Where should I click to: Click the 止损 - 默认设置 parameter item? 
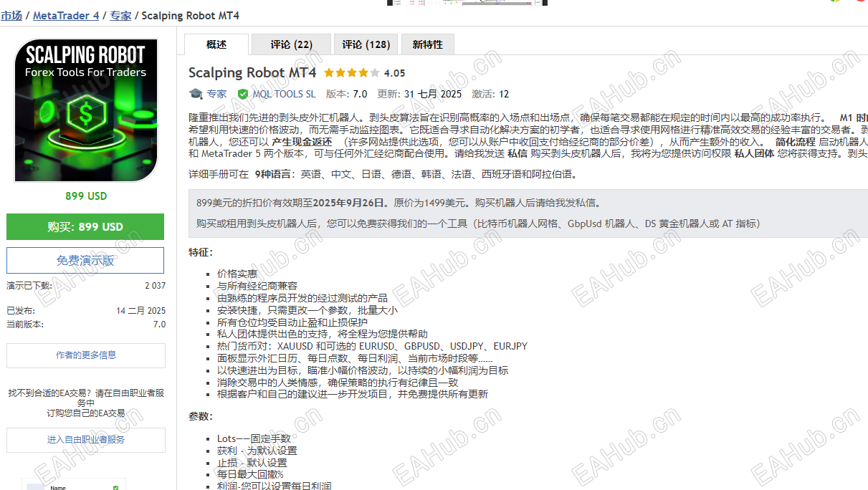point(252,463)
